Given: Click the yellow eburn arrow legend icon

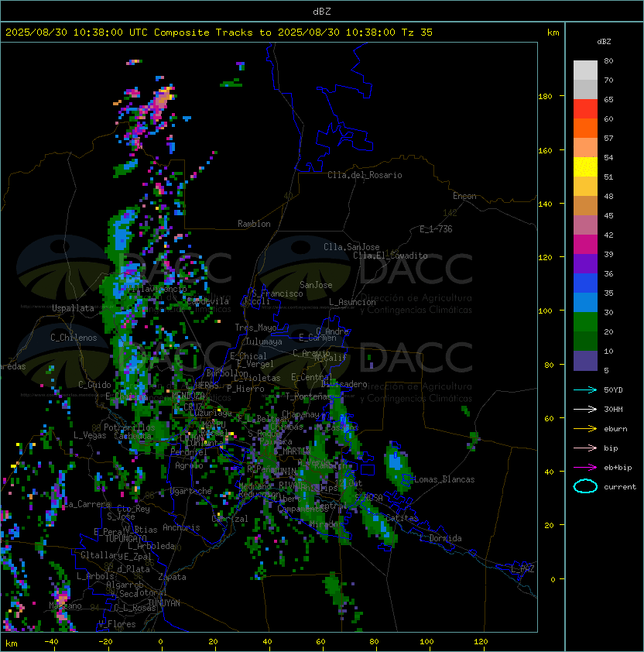Looking at the screenshot, I should pyautogui.click(x=585, y=429).
